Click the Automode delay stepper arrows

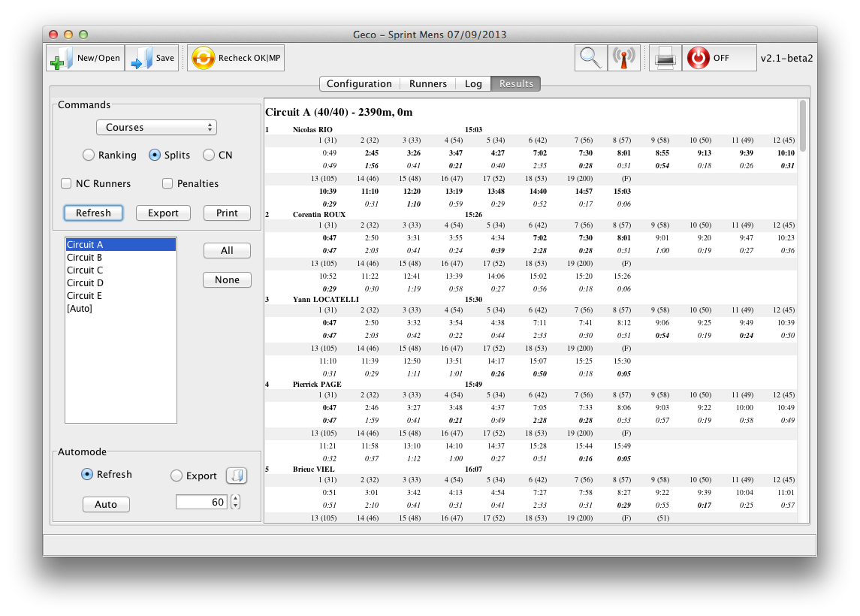click(x=235, y=502)
